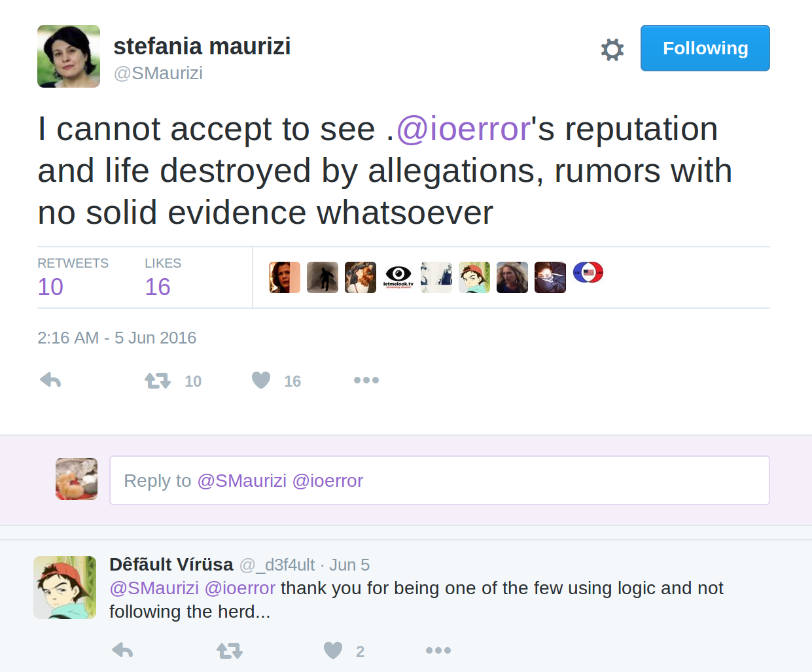Click the Reply to @SMaurizi input box
The height and width of the screenshot is (672, 812).
pos(440,480)
